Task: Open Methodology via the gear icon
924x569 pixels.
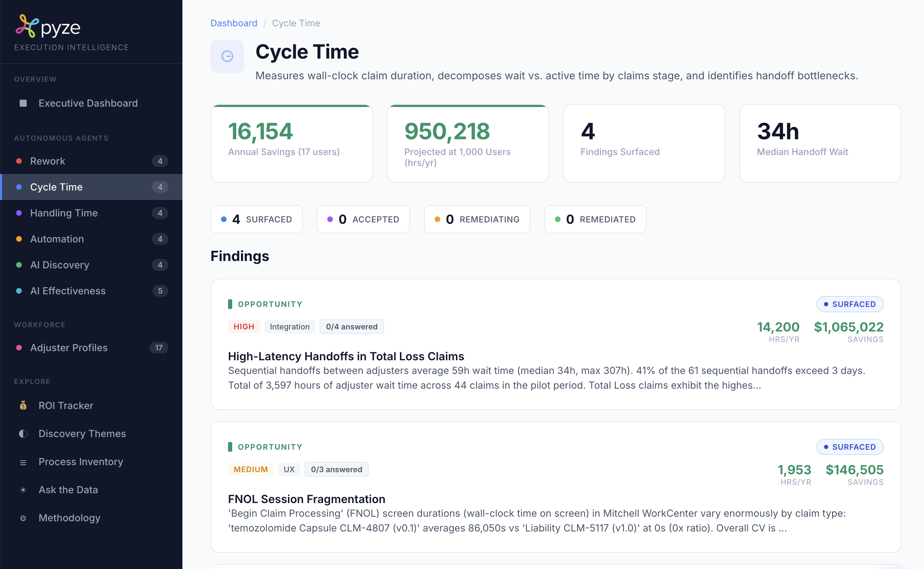Action: click(23, 518)
